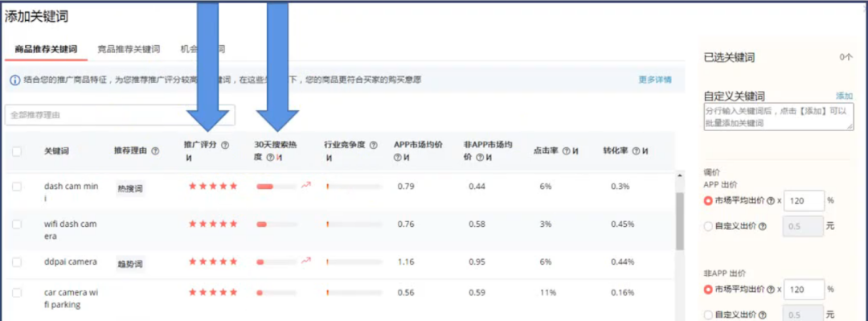Click the 已选关键词 heading

(729, 58)
